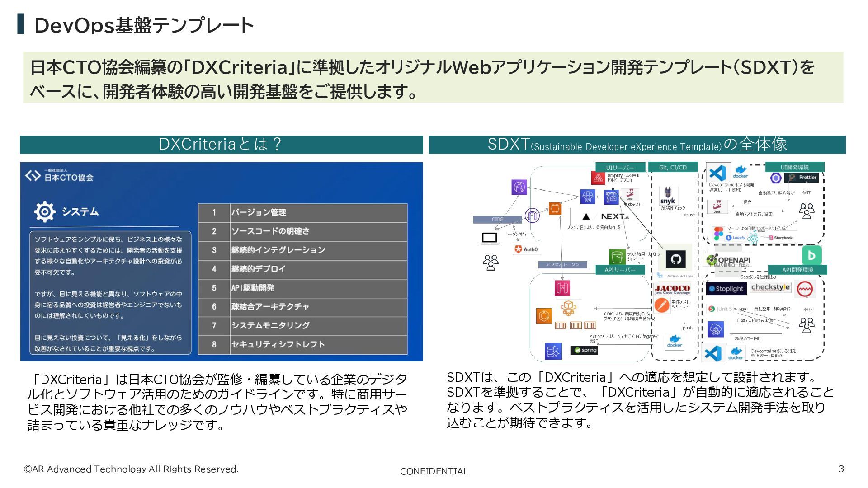Click the AWS Amplify red icon

(598, 178)
